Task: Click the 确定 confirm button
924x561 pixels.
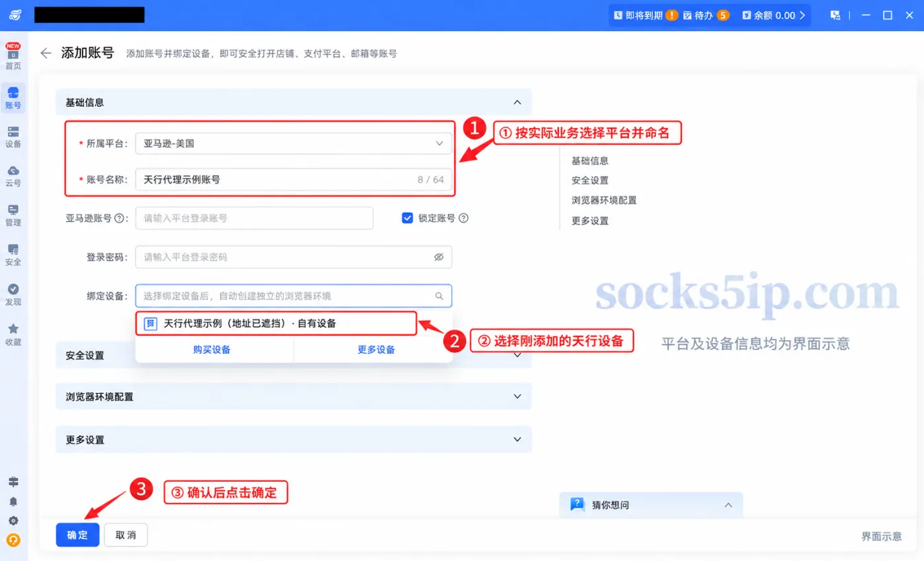Action: click(x=78, y=535)
